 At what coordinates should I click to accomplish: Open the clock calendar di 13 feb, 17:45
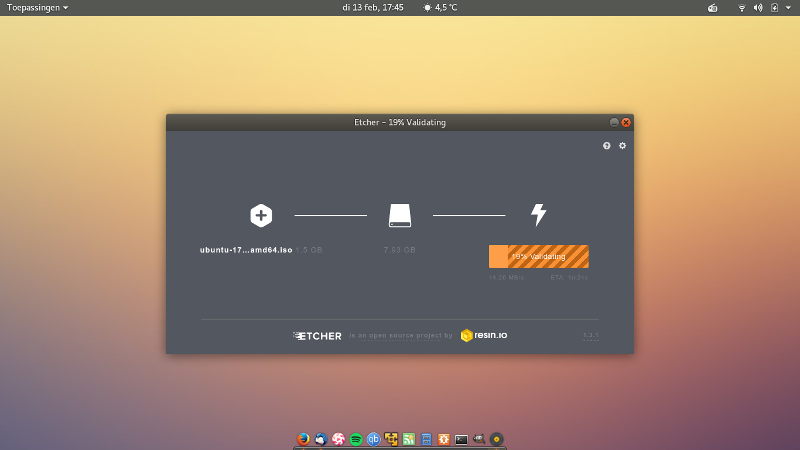point(372,8)
